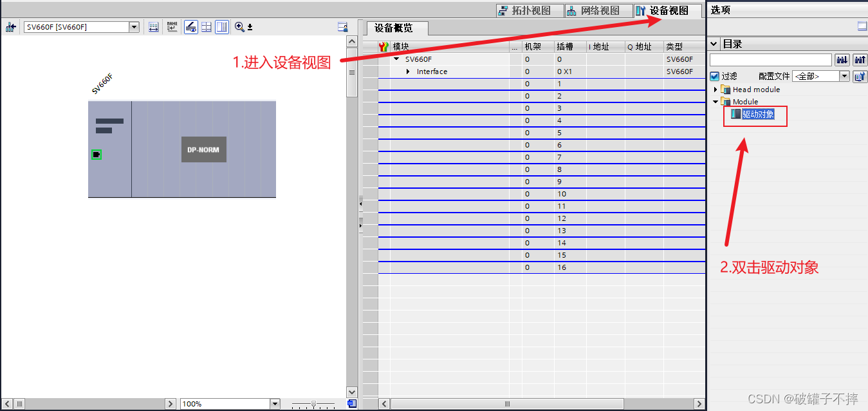Select the Module folder icon
The width and height of the screenshot is (868, 411).
[x=726, y=102]
